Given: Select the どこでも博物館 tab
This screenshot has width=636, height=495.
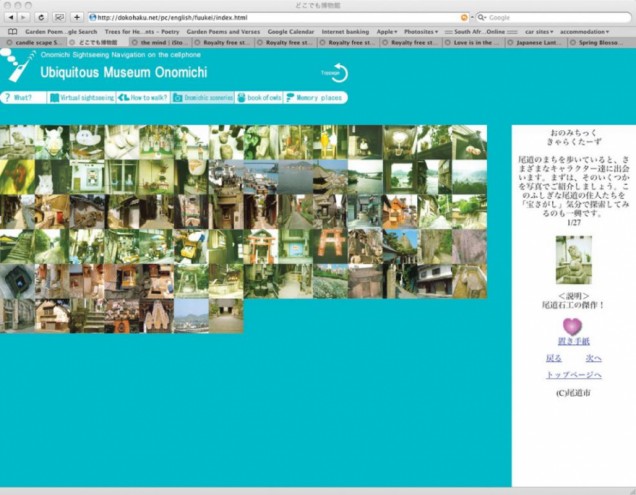Looking at the screenshot, I should click(x=98, y=42).
